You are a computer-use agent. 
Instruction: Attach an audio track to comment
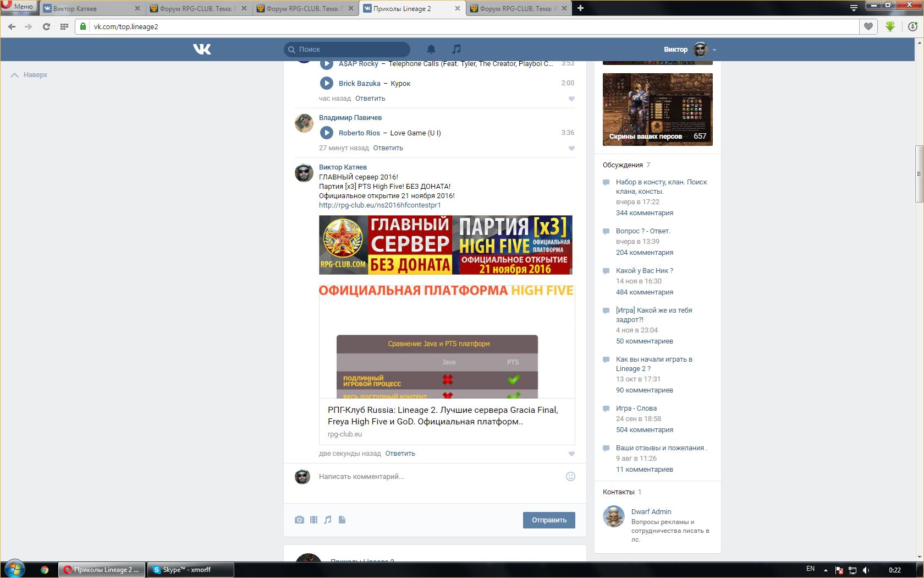(328, 520)
